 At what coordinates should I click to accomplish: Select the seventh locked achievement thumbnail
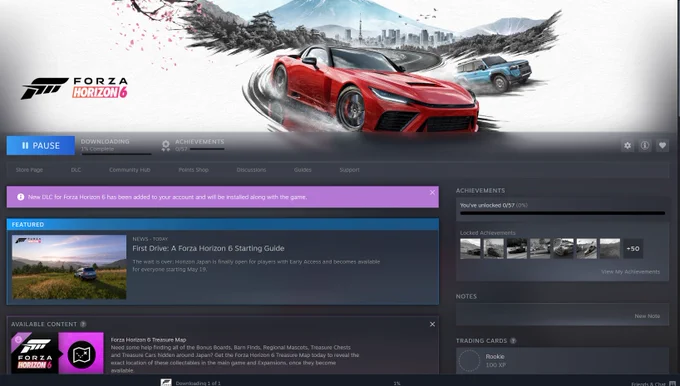(610, 249)
